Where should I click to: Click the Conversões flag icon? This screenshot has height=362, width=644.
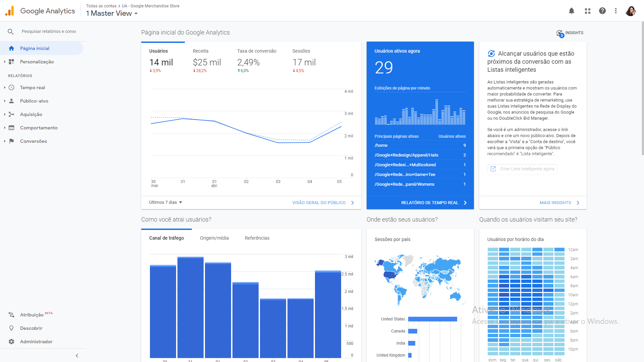pos(11,141)
